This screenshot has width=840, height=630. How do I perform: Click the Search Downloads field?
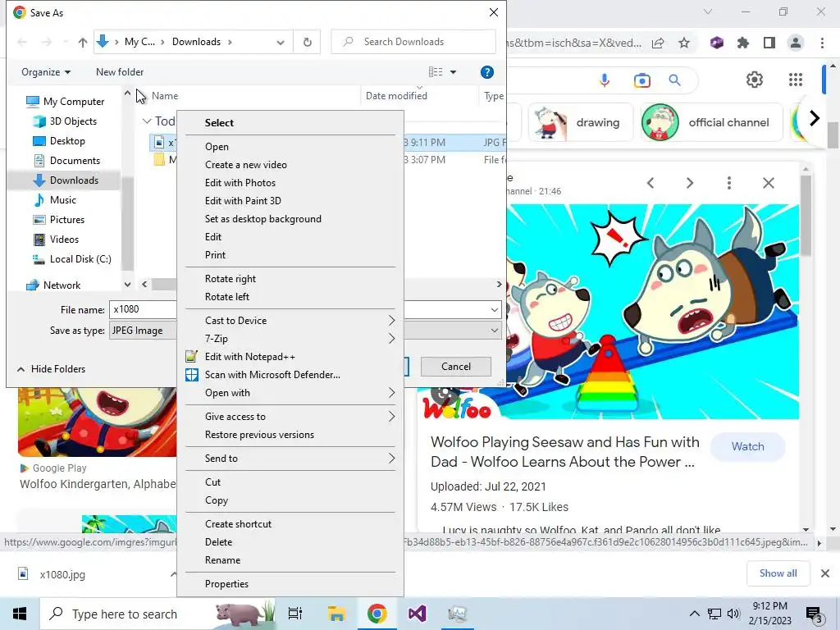413,42
